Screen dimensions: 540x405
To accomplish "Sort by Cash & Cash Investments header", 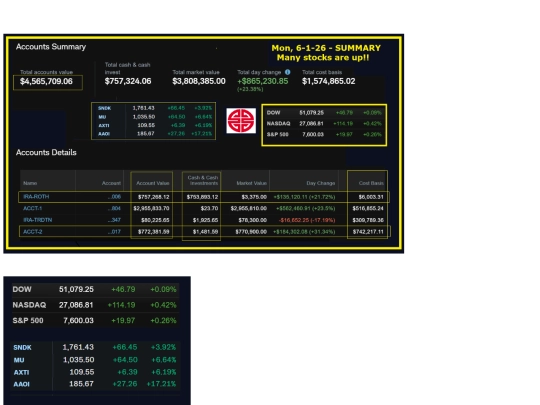I will coord(202,180).
